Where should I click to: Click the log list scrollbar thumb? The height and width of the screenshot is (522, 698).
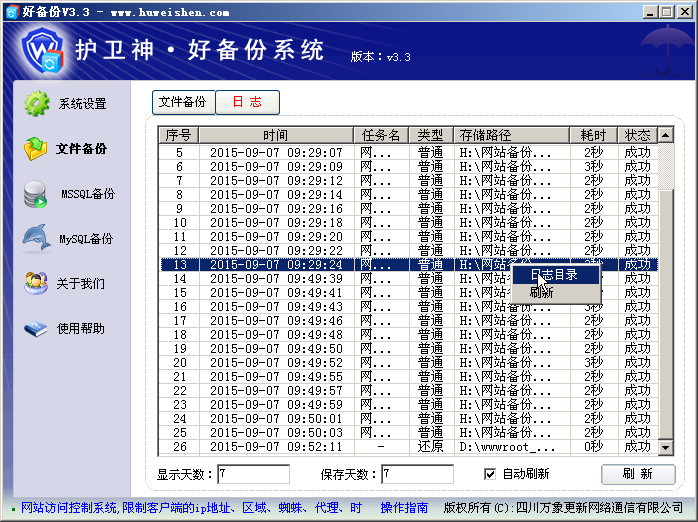coord(666,314)
